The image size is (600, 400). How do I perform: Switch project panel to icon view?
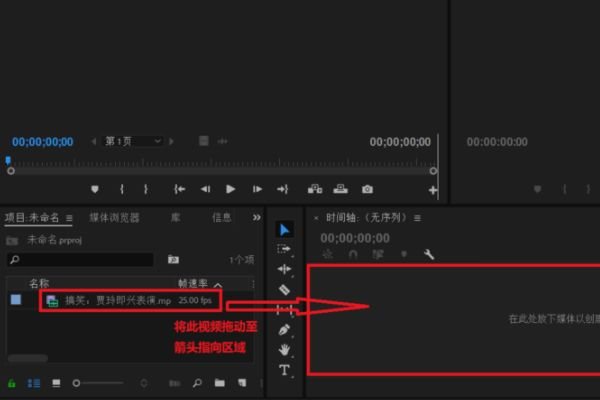tap(56, 383)
